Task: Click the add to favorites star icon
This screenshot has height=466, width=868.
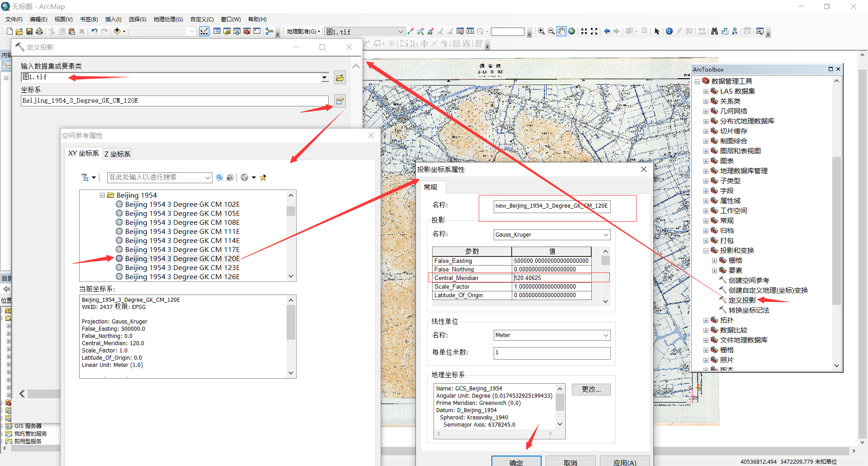Action: pyautogui.click(x=263, y=177)
